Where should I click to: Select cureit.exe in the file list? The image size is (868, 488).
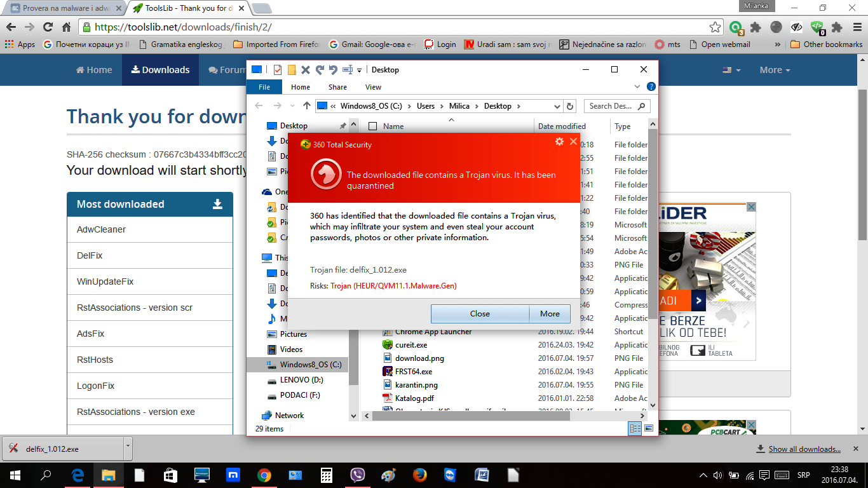coord(410,345)
